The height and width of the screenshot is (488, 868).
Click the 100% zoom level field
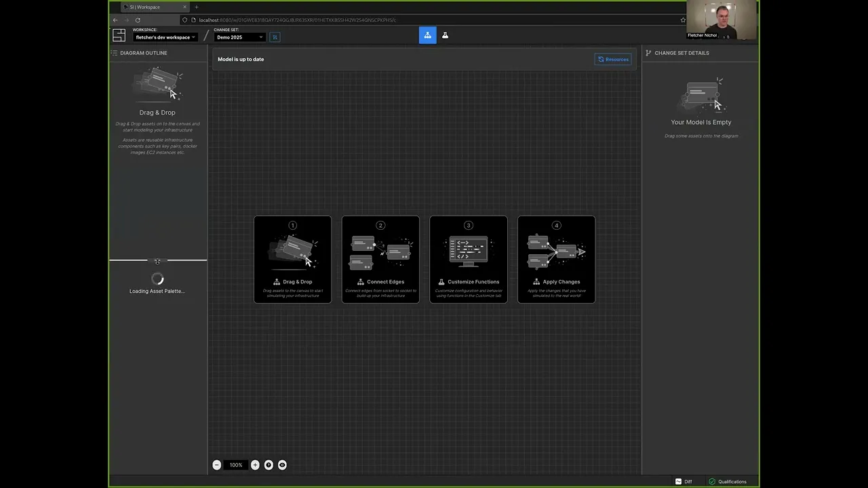236,465
